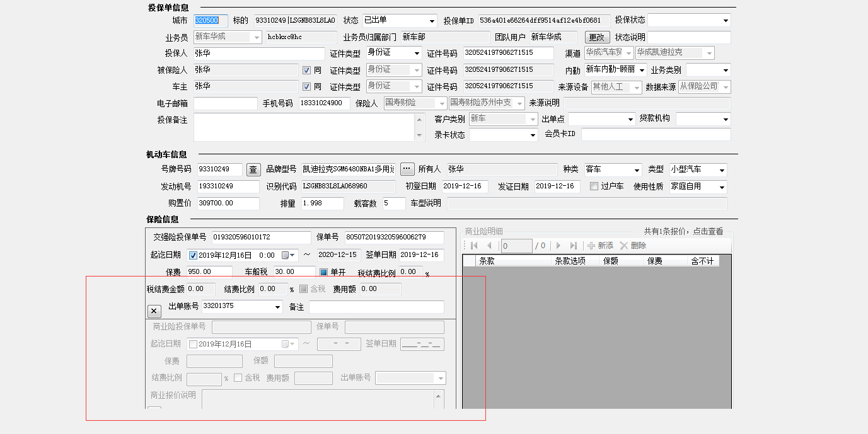Toggle 含税 checkbox next to 结费比例 0.00

coord(303,289)
